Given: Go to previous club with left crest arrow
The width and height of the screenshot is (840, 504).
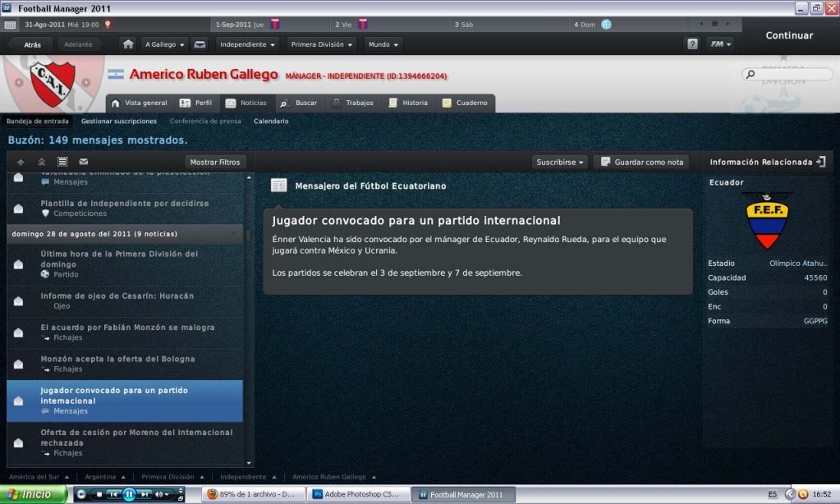Looking at the screenshot, I should coord(19,82).
